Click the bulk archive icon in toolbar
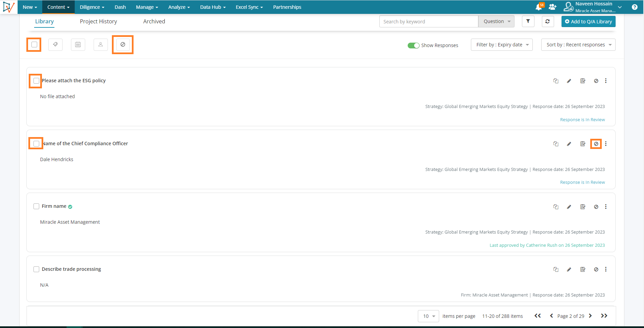Image resolution: width=644 pixels, height=328 pixels. [123, 44]
